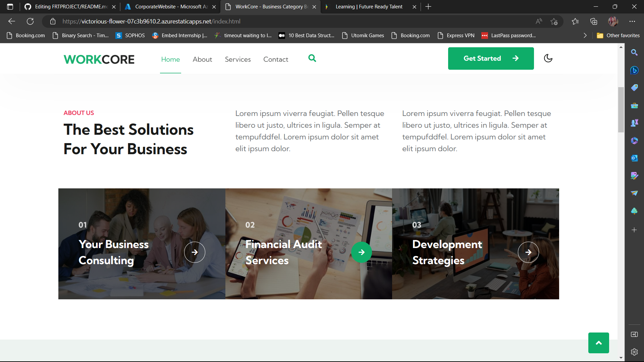644x362 pixels.
Task: Open Bing Chat in the sidebar
Action: (634, 70)
